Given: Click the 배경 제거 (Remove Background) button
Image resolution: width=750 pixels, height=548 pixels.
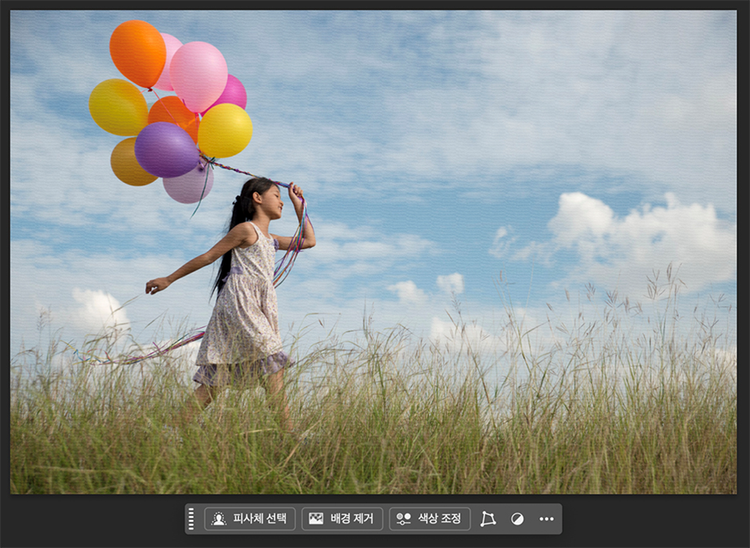Looking at the screenshot, I should [342, 519].
